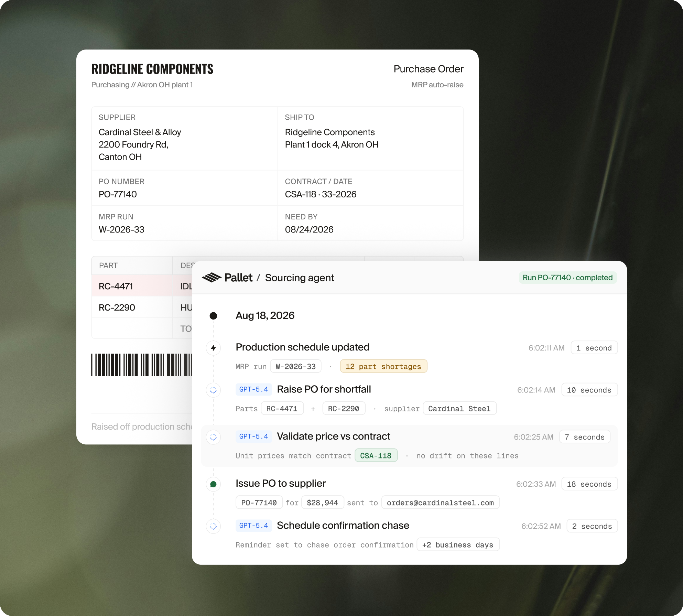Click the spinner icon beside Schedule confirmation chase
683x616 pixels.
pos(213,526)
